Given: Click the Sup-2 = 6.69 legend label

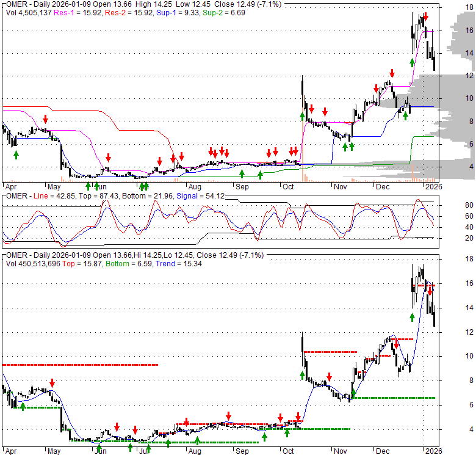Looking at the screenshot, I should [224, 13].
